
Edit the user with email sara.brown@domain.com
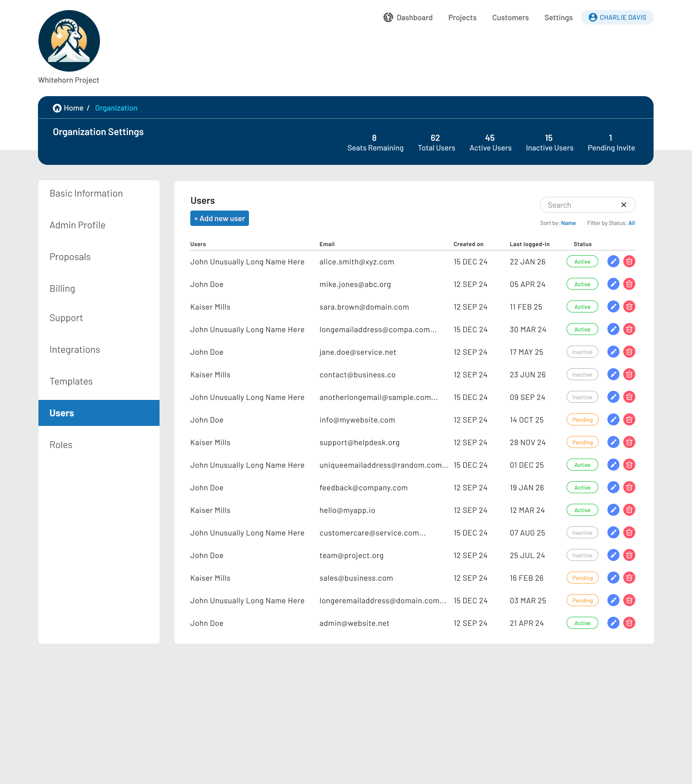[613, 306]
